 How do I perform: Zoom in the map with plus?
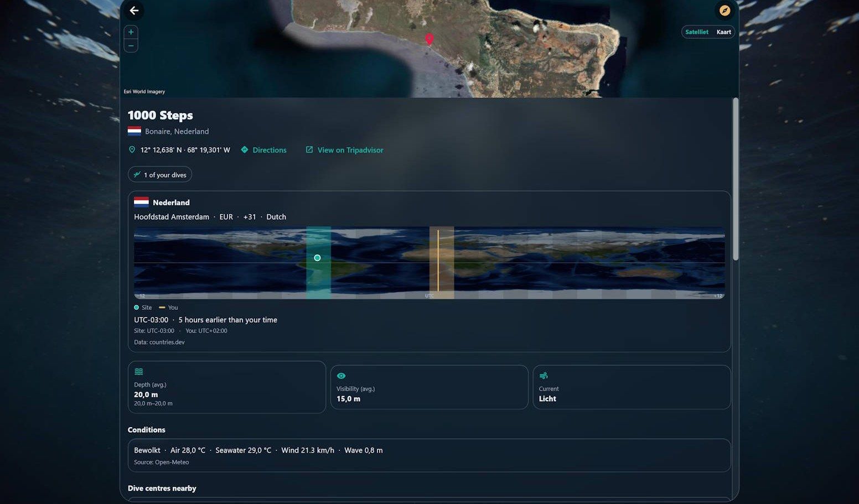click(131, 32)
